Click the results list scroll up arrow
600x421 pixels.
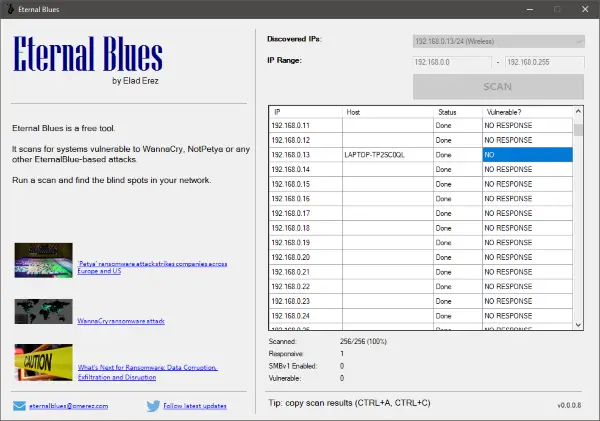(x=578, y=111)
